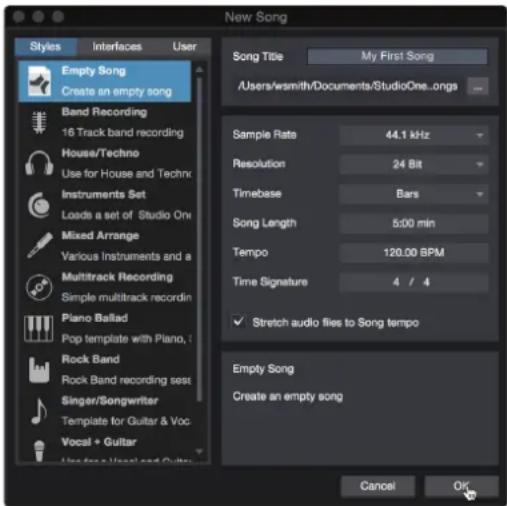This screenshot has width=507, height=506.
Task: Click the Vocal + Guitar microphone icon
Action: pyautogui.click(x=39, y=451)
